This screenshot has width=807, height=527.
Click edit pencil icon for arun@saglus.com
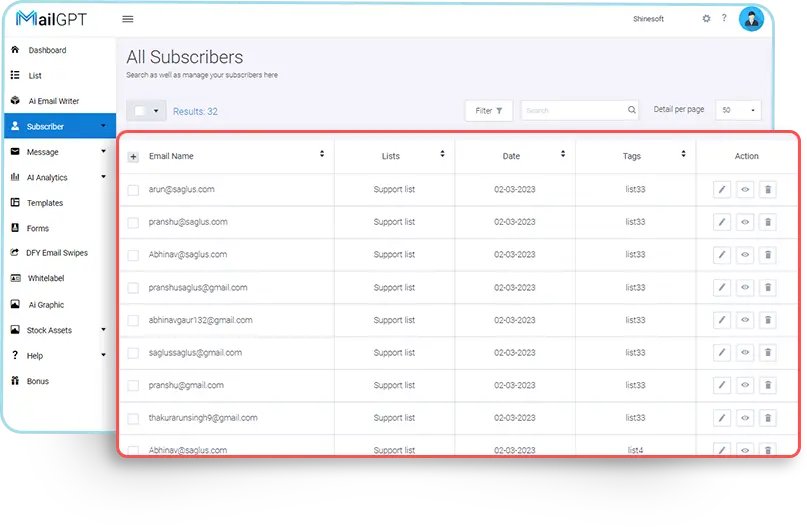(722, 189)
